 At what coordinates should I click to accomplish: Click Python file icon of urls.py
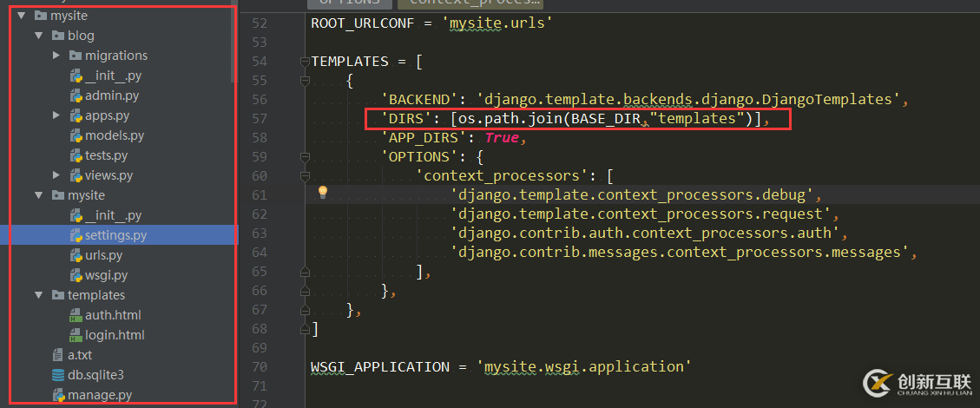76,255
